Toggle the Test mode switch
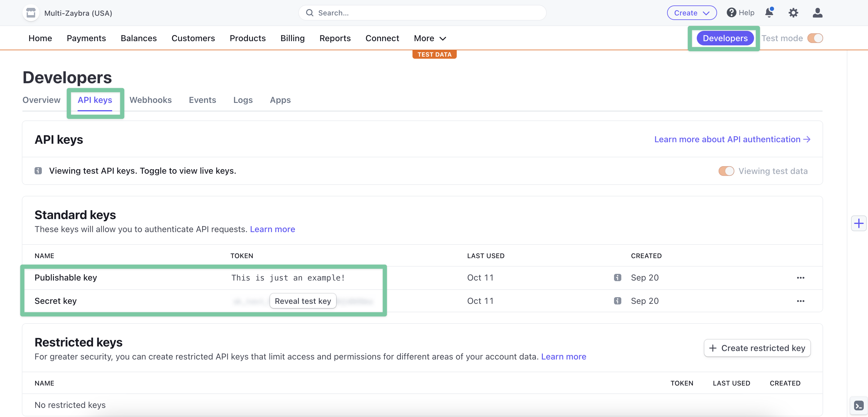Image resolution: width=868 pixels, height=417 pixels. pos(815,38)
